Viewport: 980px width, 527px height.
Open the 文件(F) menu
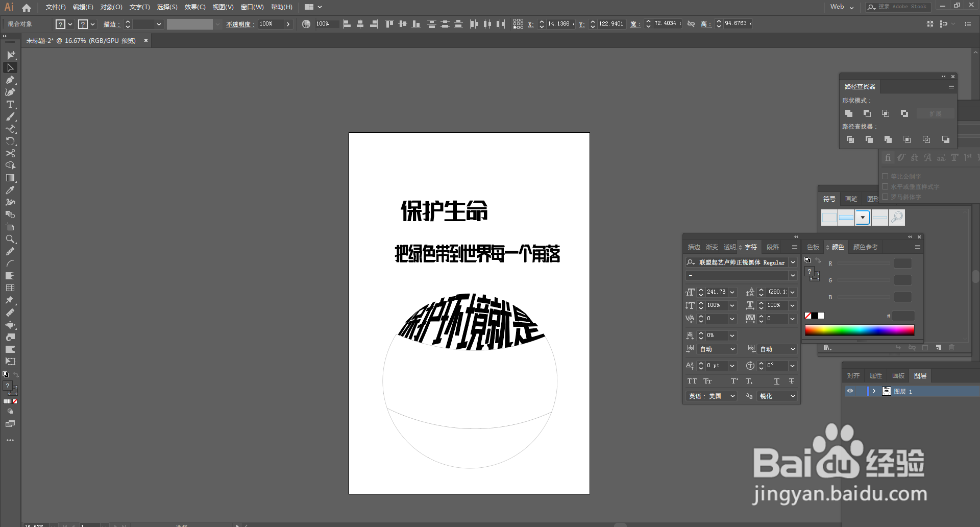[x=56, y=7]
